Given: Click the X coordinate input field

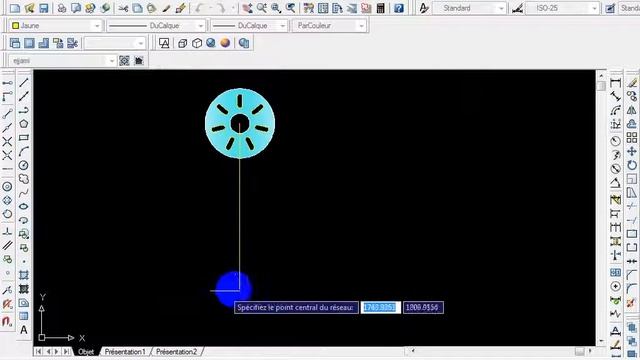Looking at the screenshot, I should (380, 307).
